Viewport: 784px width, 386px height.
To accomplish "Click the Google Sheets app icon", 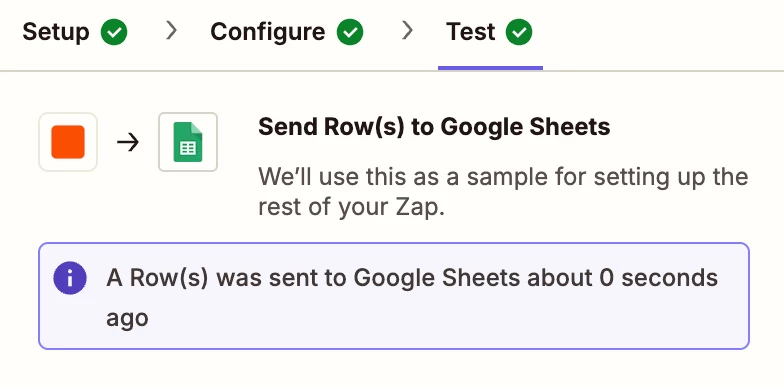I will [x=188, y=142].
